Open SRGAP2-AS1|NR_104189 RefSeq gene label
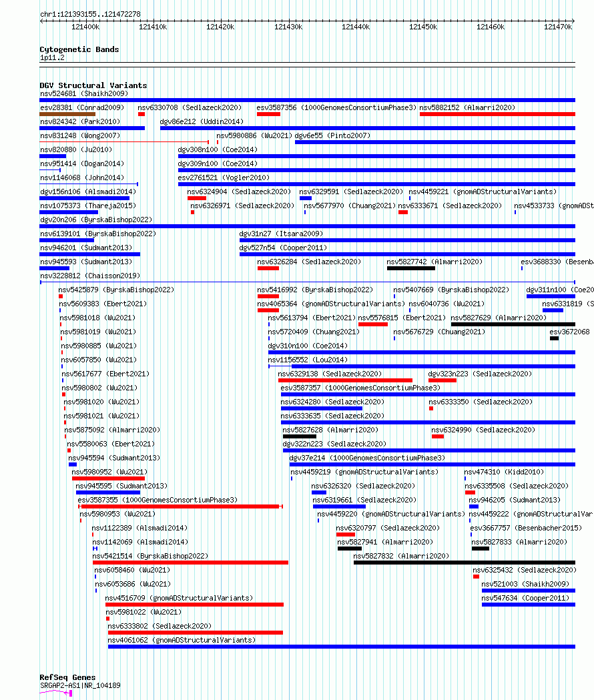 (80, 686)
